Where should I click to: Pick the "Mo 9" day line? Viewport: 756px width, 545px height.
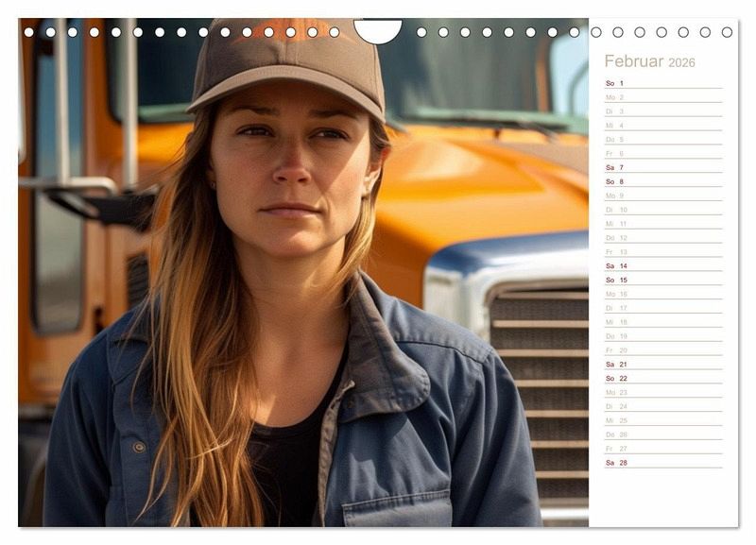663,196
